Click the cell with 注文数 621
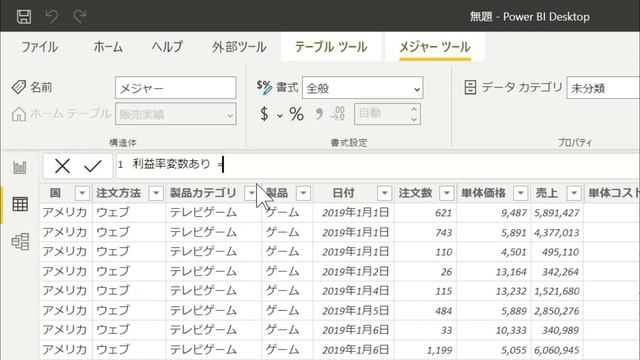This screenshot has height=360, width=640. (x=425, y=213)
